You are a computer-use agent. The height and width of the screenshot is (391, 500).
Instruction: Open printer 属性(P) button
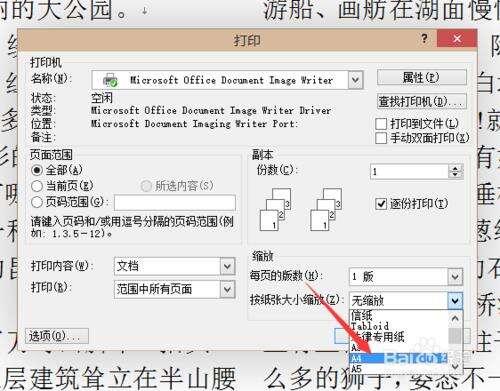pyautogui.click(x=421, y=78)
